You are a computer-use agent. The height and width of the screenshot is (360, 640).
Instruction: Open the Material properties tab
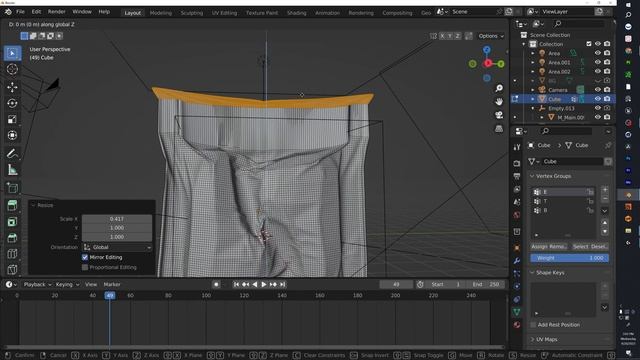click(x=517, y=325)
